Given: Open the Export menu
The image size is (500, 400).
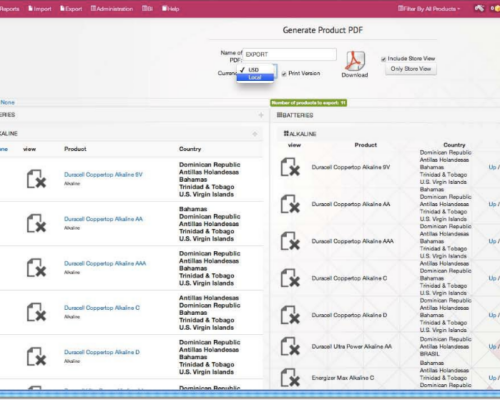Looking at the screenshot, I should point(71,9).
